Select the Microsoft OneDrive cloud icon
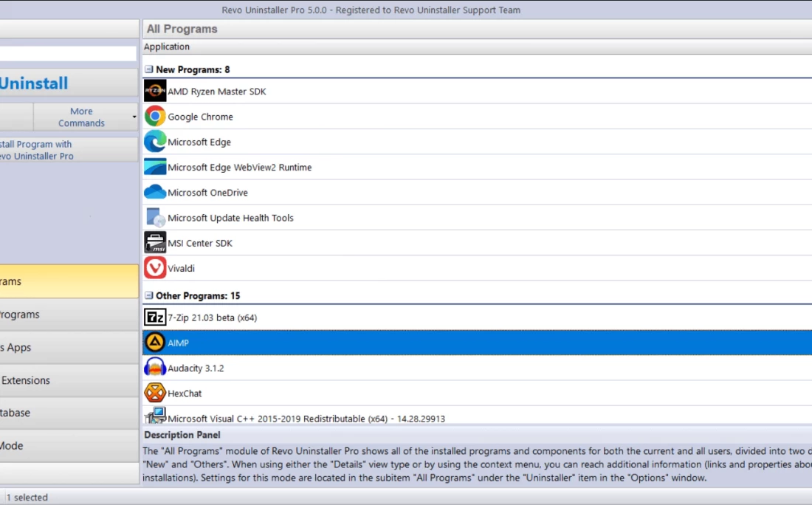This screenshot has width=812, height=505. [155, 193]
